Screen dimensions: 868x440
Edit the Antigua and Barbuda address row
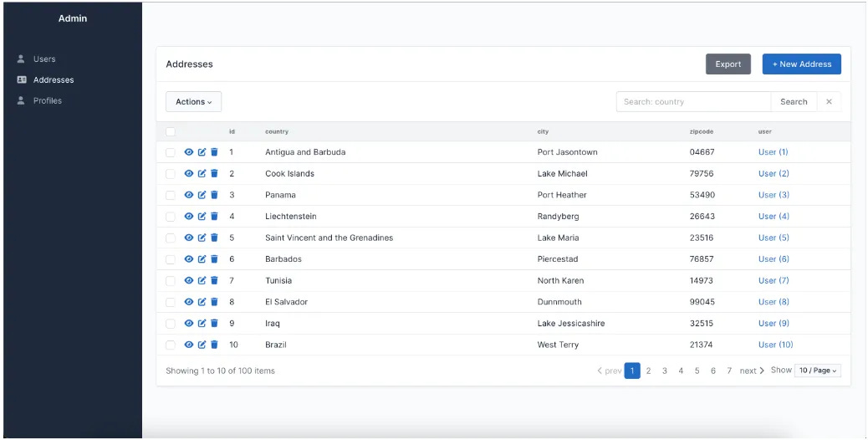(x=202, y=151)
